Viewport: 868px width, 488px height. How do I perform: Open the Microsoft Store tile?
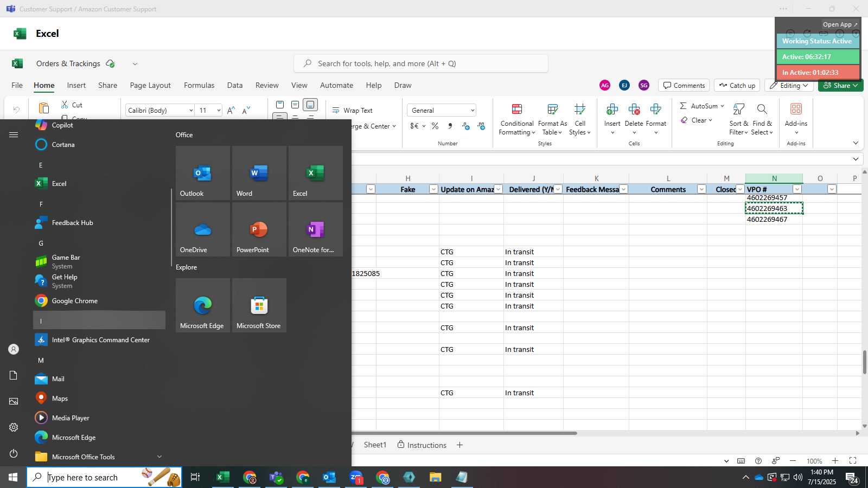(259, 305)
